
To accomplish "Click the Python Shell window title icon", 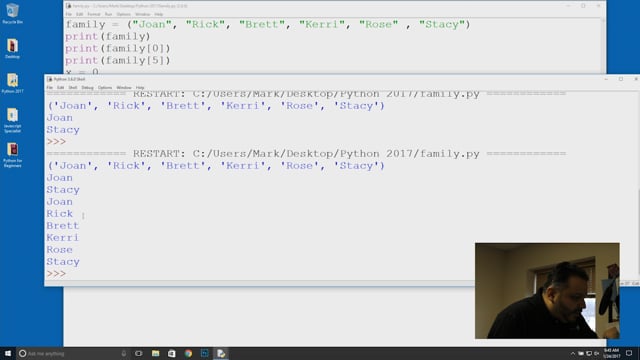I will [x=49, y=79].
